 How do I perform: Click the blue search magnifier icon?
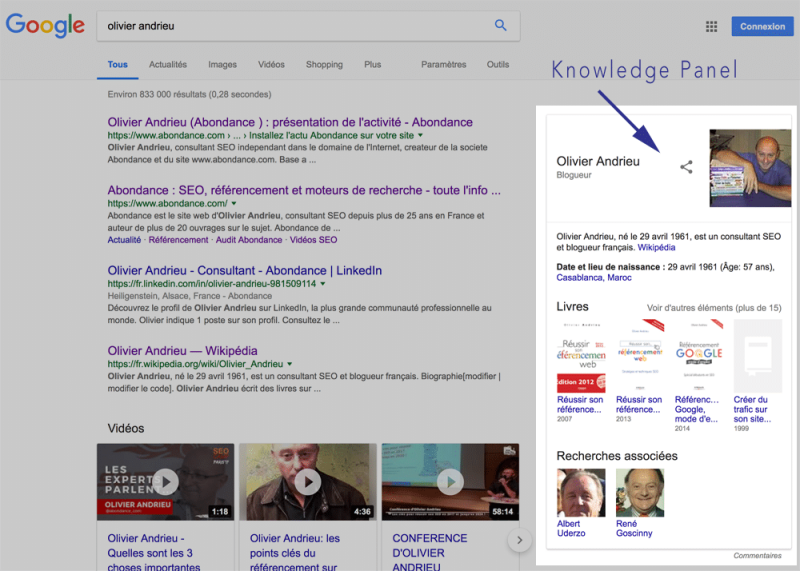(501, 26)
